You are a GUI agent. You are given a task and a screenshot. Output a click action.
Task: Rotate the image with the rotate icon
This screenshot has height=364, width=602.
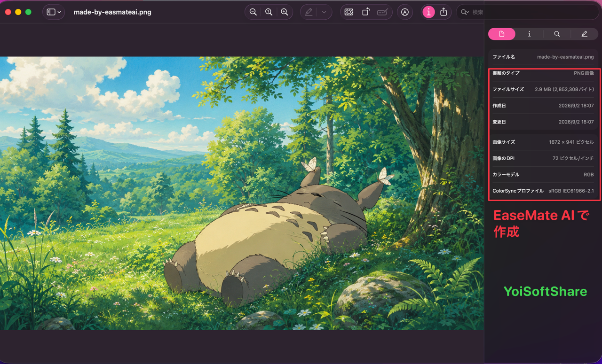pos(365,12)
